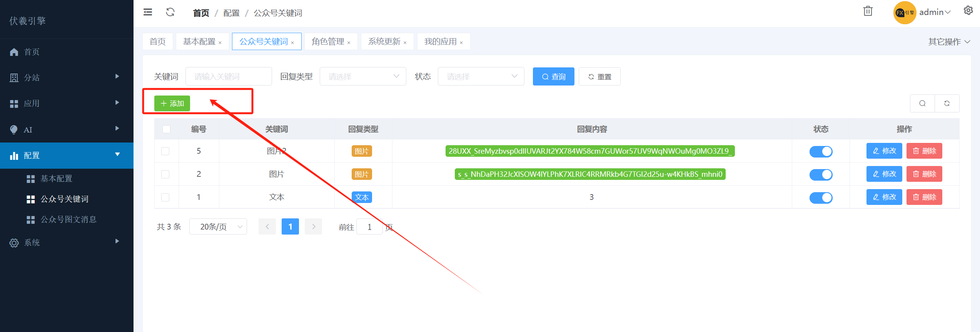Click the green 添加 button
980x332 pixels.
172,103
